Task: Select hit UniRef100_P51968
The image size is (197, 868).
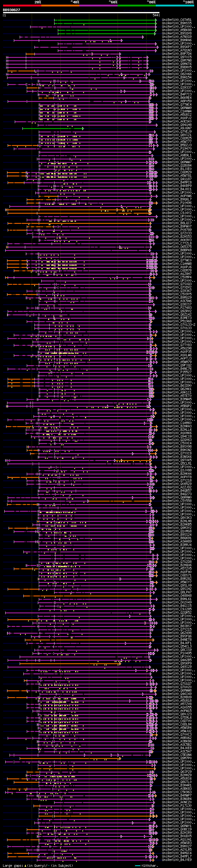Action: [177, 321]
